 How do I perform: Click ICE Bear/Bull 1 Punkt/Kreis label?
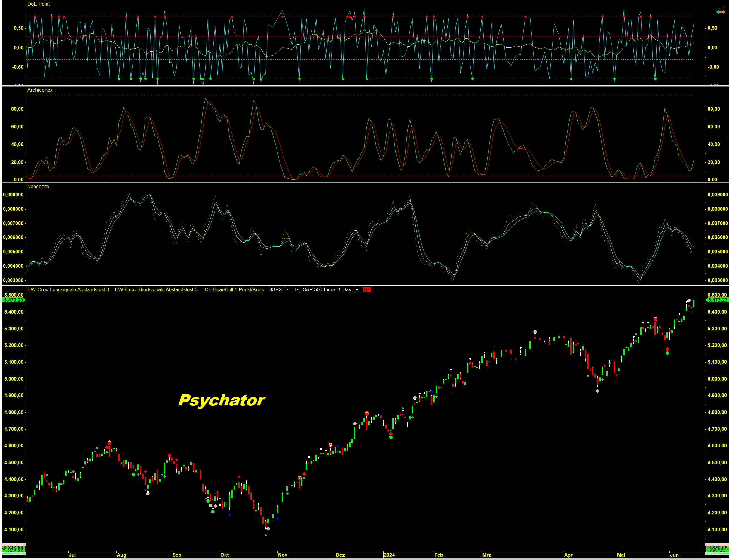(x=233, y=290)
